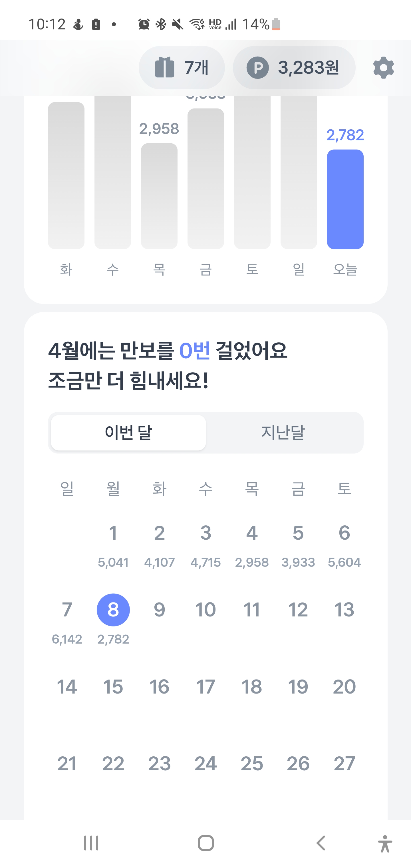
Task: Switch to the 지난달 tab
Action: (283, 432)
